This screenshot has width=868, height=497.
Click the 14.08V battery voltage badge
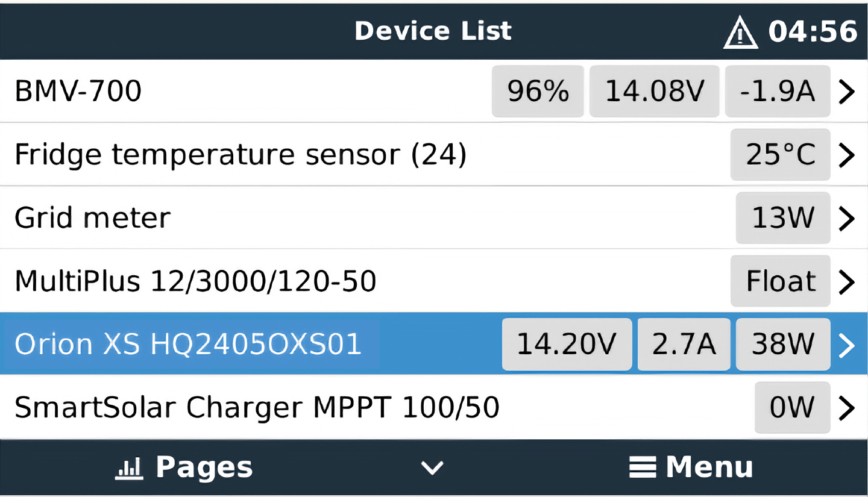pyautogui.click(x=653, y=91)
